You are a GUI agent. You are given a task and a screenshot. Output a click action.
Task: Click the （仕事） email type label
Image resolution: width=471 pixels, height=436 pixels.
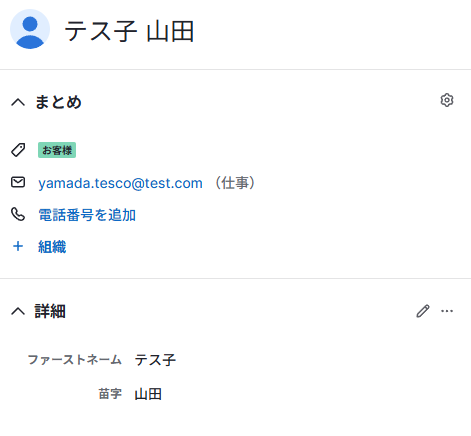[x=235, y=183]
